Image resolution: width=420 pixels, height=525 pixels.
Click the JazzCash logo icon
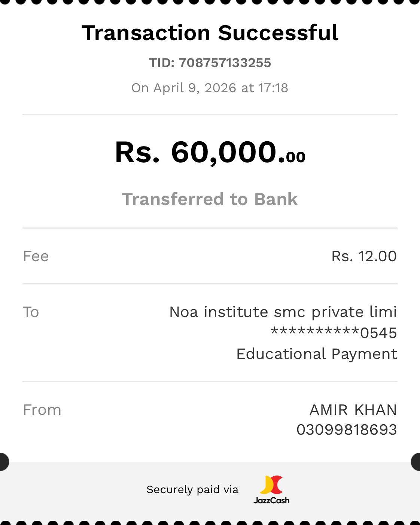[271, 489]
